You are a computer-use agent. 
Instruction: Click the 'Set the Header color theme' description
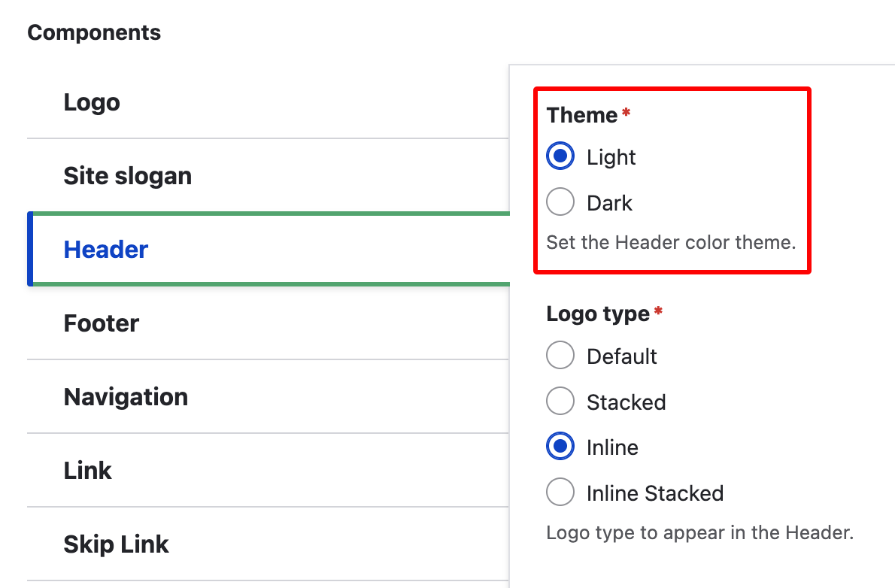coord(671,243)
